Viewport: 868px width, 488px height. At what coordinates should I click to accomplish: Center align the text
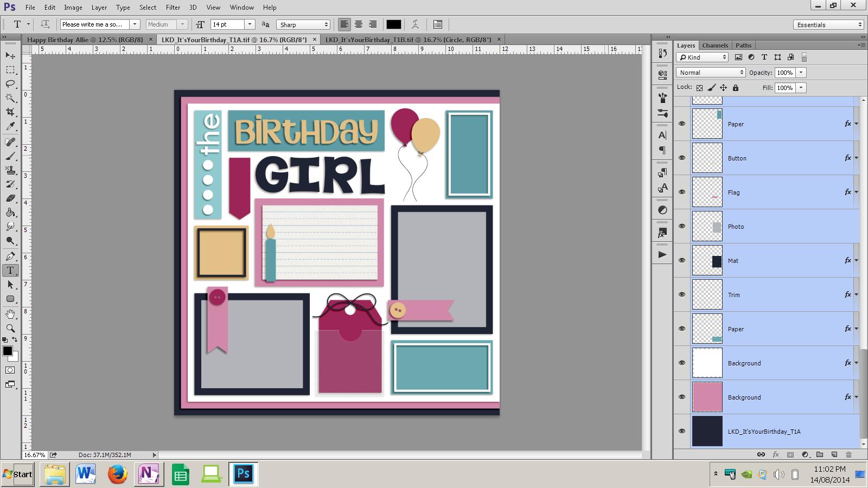click(x=359, y=24)
